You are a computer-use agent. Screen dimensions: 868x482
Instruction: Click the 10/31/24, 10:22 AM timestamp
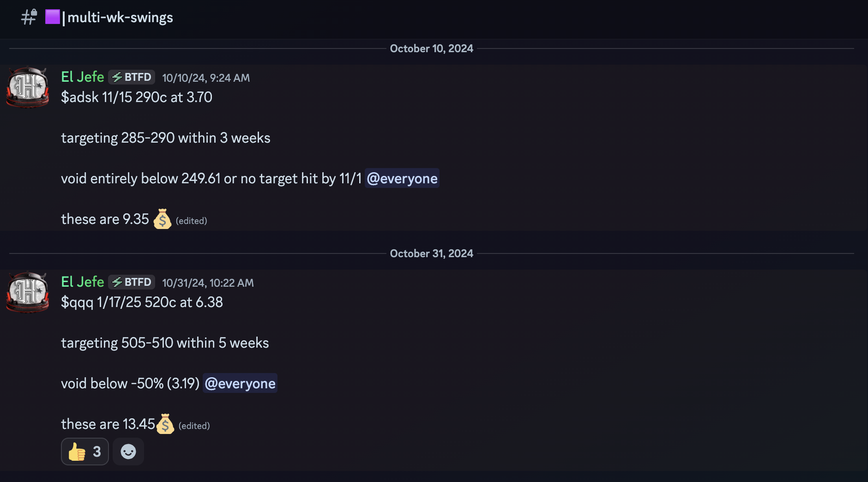point(208,283)
